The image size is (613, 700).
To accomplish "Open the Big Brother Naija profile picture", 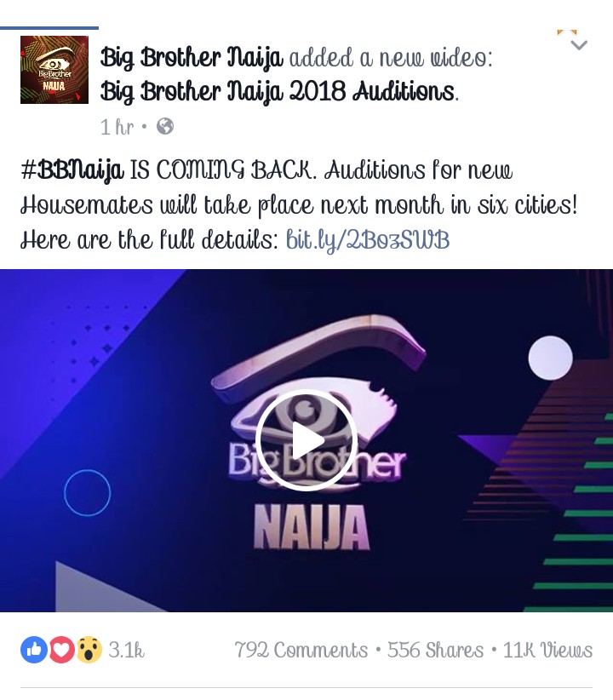I will (54, 70).
